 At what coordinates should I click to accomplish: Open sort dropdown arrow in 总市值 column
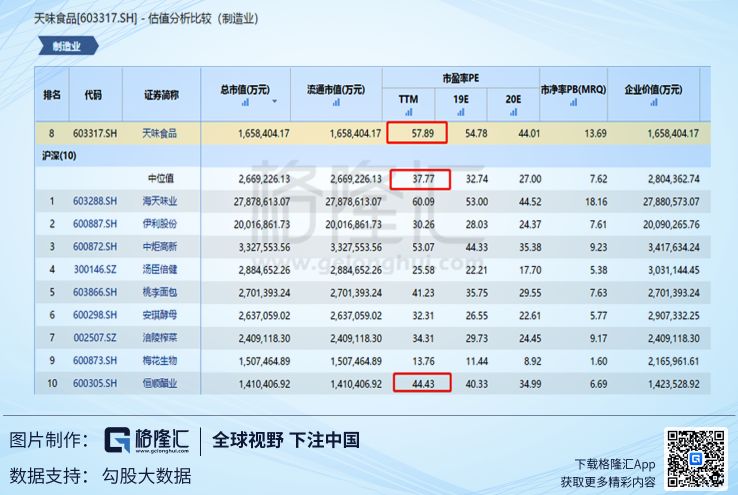[273, 102]
